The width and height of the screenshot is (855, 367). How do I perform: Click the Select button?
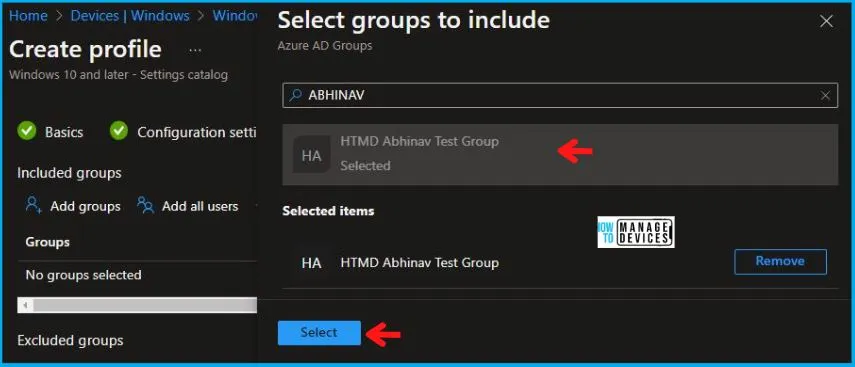click(319, 333)
